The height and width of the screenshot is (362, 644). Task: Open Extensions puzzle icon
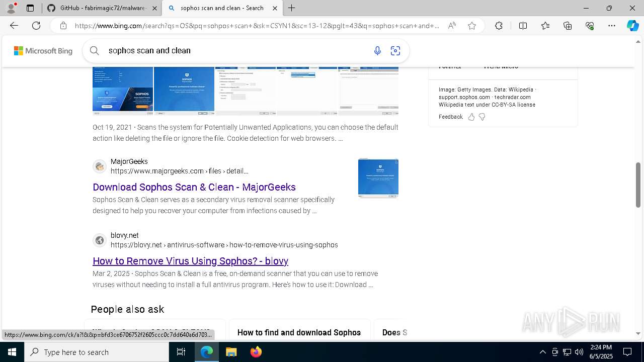(499, 26)
